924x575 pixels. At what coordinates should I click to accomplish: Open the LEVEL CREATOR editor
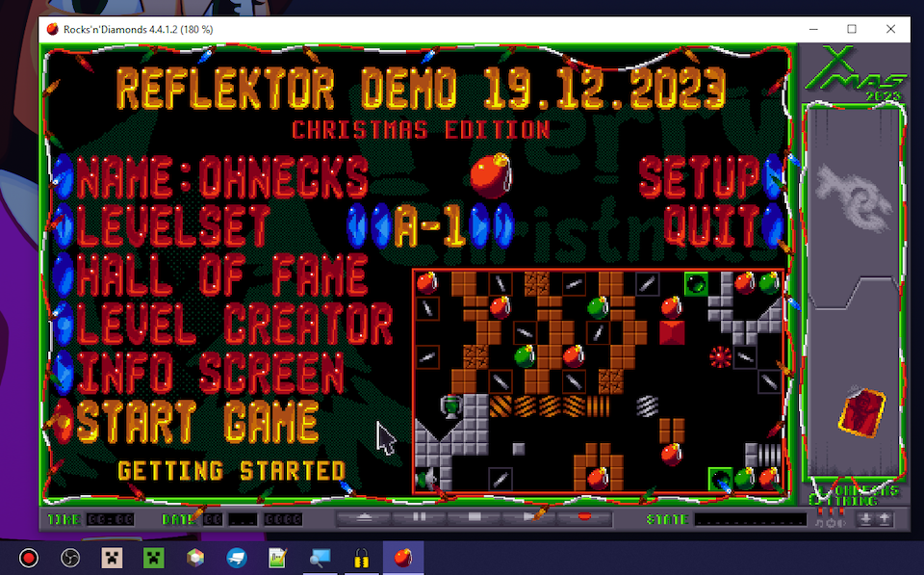pos(234,324)
